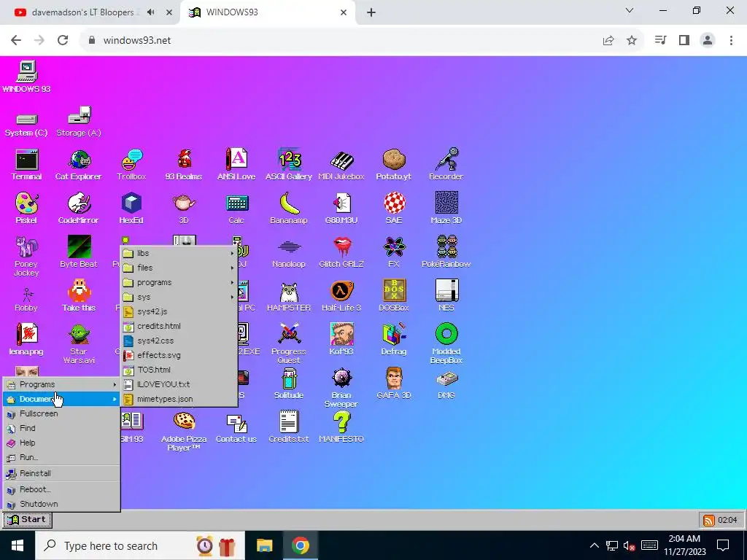The image size is (747, 560).
Task: Open the SAE checkered ball icon
Action: click(x=394, y=208)
